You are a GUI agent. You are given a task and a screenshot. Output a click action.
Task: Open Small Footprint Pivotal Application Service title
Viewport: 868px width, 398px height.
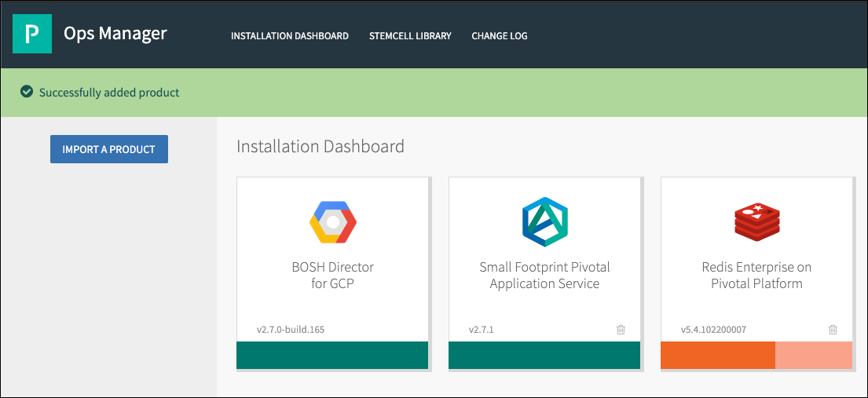[544, 275]
